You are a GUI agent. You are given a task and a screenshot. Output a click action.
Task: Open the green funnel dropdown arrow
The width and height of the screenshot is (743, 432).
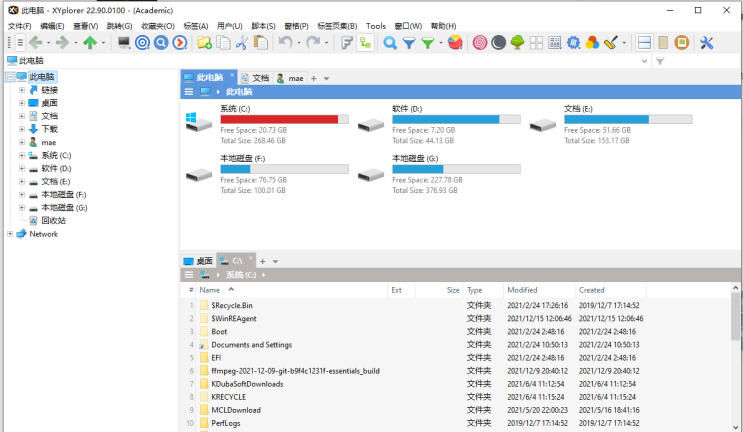click(441, 43)
